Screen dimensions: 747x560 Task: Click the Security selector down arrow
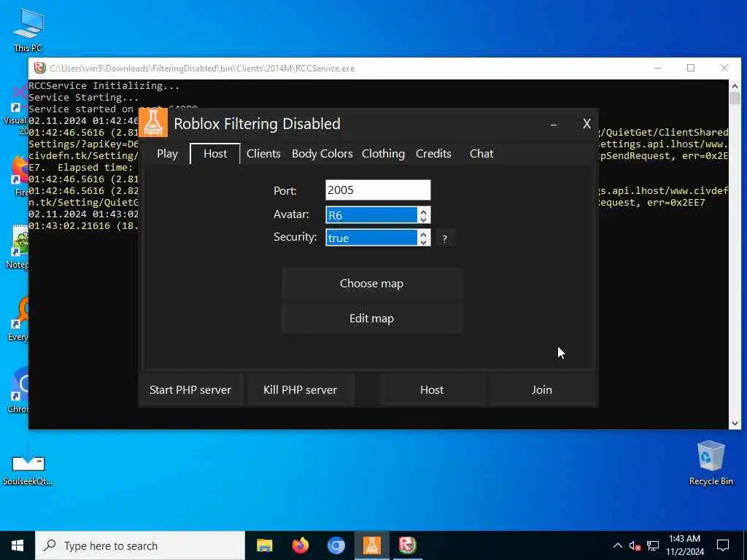click(x=423, y=242)
